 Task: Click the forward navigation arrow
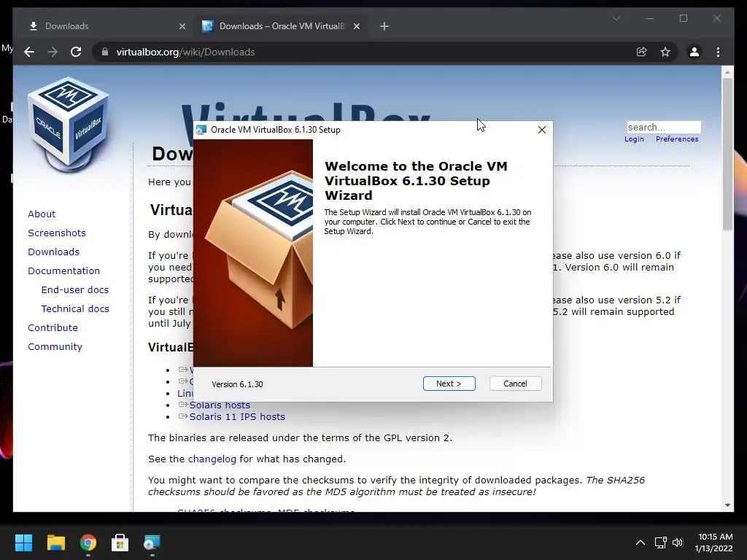click(53, 52)
